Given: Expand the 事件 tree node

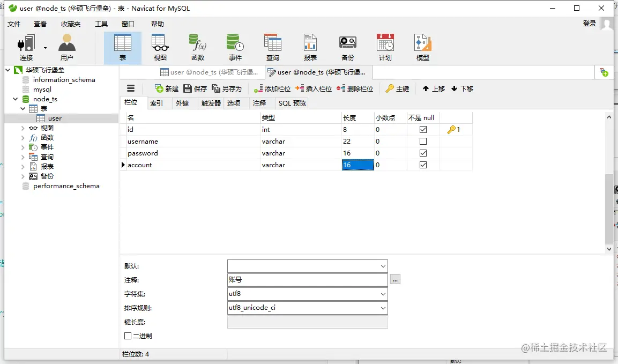Looking at the screenshot, I should 23,147.
